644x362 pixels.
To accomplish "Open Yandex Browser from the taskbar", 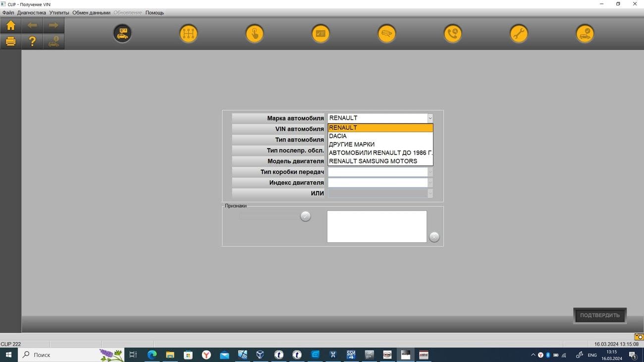I will coord(206,355).
